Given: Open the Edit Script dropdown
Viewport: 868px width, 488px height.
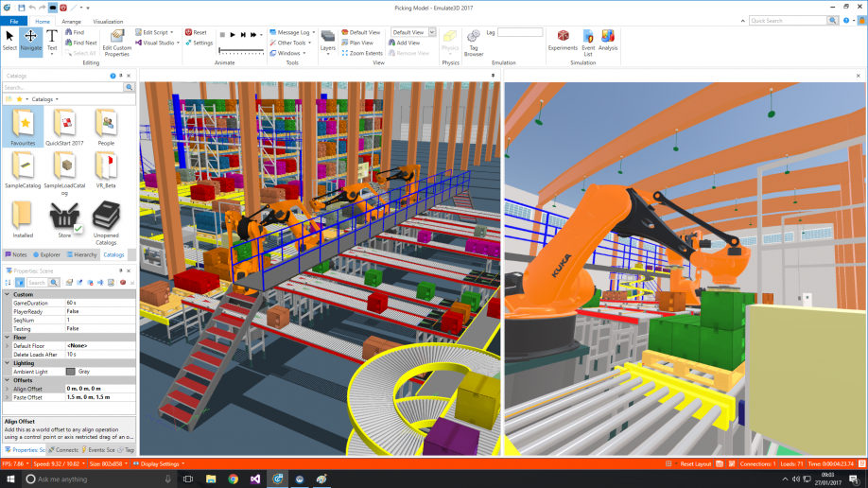Looking at the screenshot, I should click(x=154, y=33).
